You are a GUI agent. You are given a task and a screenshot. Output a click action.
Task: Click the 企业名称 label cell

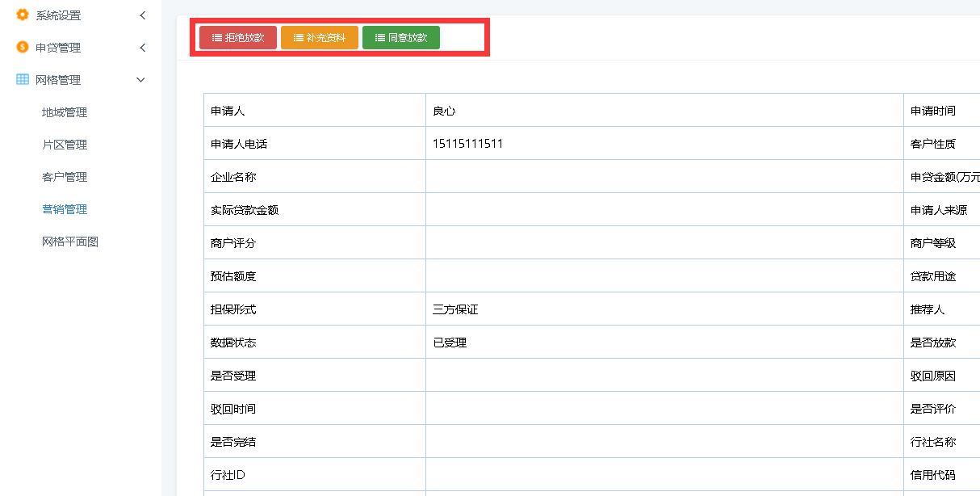pos(315,176)
